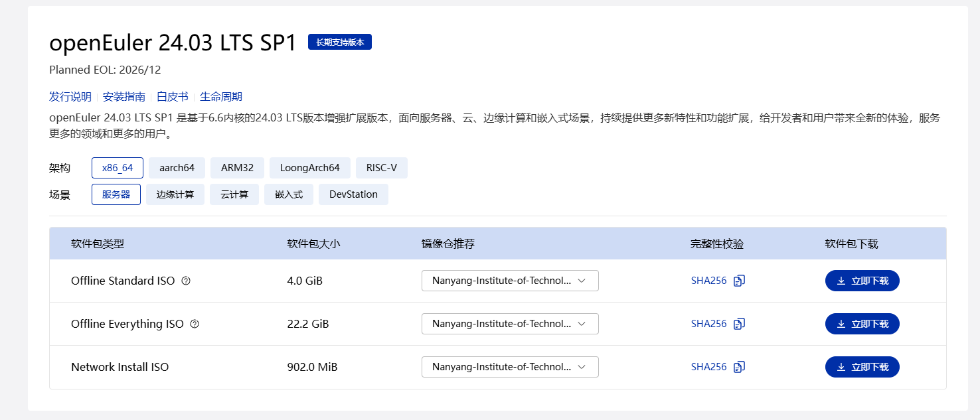Click 完整性校验 column header
This screenshot has height=420, width=980.
point(717,244)
